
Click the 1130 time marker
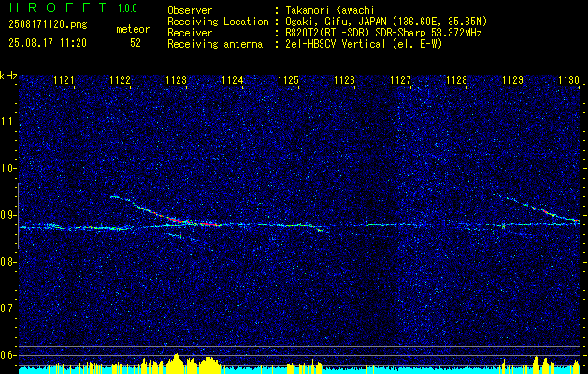pyautogui.click(x=568, y=79)
